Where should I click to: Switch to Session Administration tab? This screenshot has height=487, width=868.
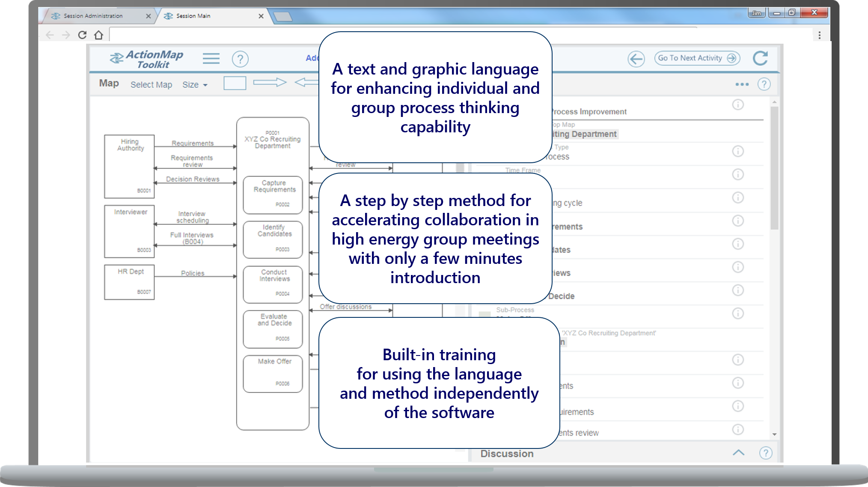pyautogui.click(x=93, y=16)
